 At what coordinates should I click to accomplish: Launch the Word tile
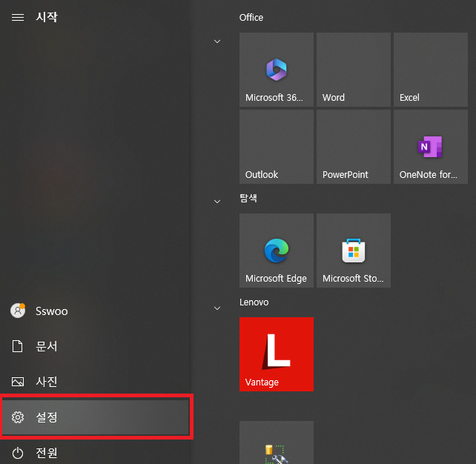click(x=354, y=70)
